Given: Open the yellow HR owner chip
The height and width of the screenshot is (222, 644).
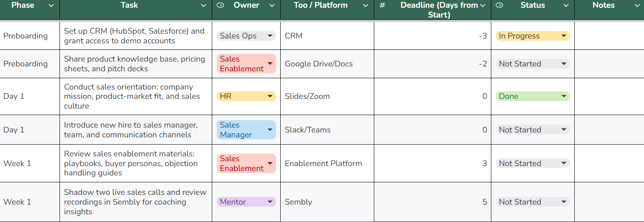Looking at the screenshot, I should point(246,96).
